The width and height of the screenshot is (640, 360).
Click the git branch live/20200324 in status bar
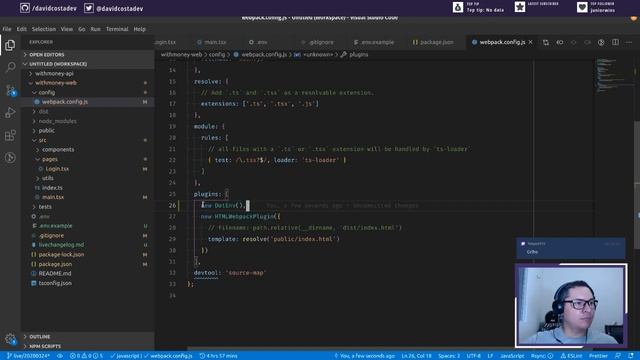pos(29,356)
